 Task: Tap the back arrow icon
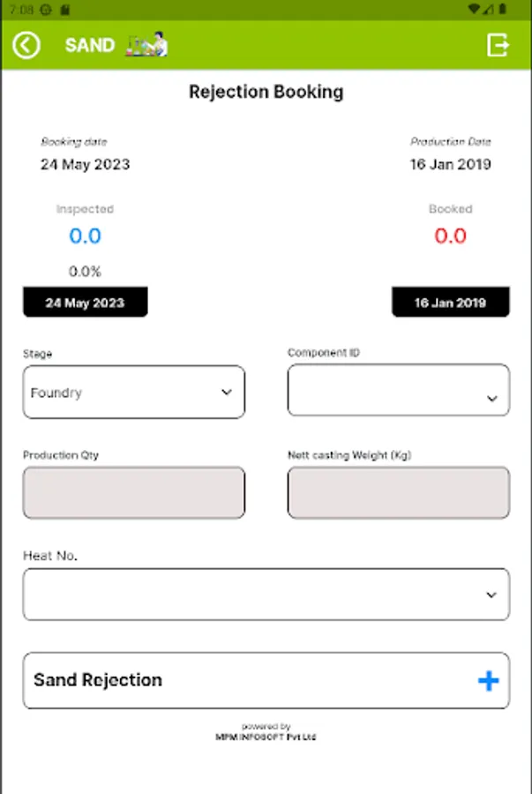(26, 45)
